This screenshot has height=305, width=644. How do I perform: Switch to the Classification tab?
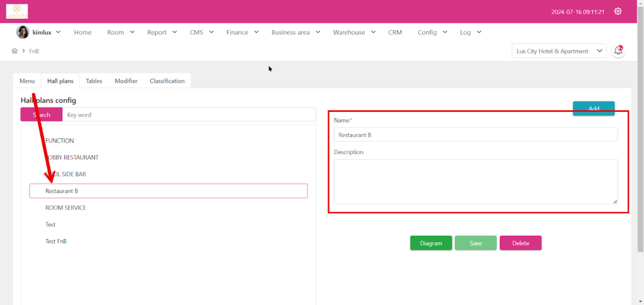click(167, 81)
